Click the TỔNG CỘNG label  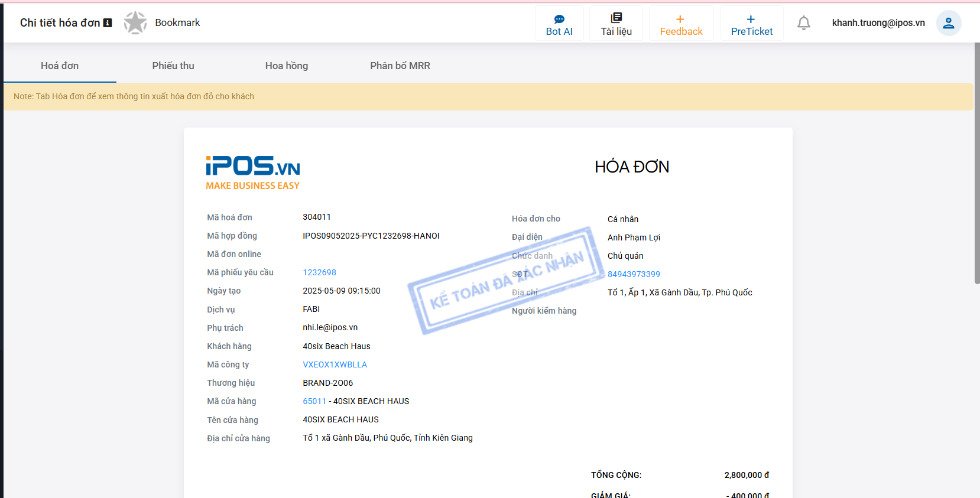[616, 475]
